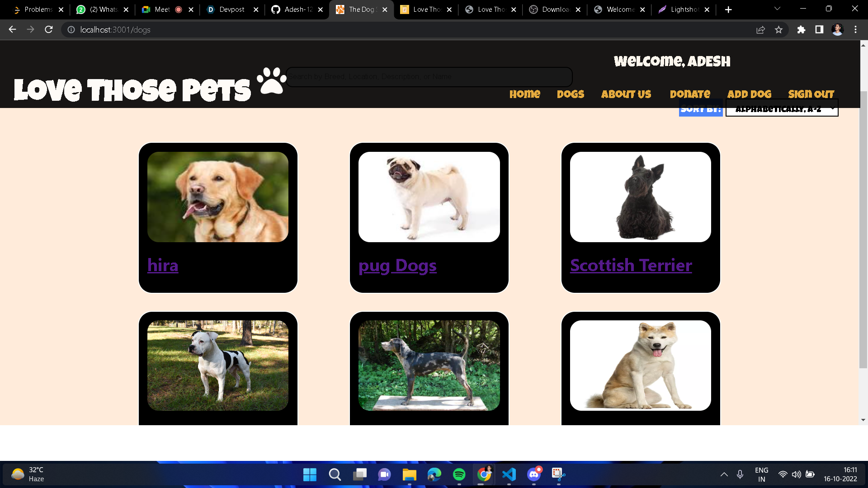
Task: Open the tab search chevron in Chrome
Action: click(777, 9)
